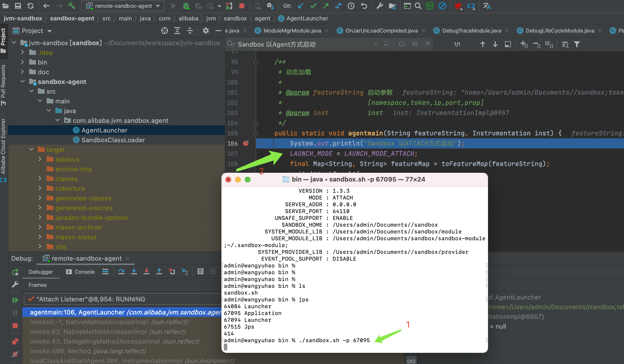Toggle Mute Breakpoints in the debug sidebar
The width and height of the screenshot is (624, 364).
15,354
